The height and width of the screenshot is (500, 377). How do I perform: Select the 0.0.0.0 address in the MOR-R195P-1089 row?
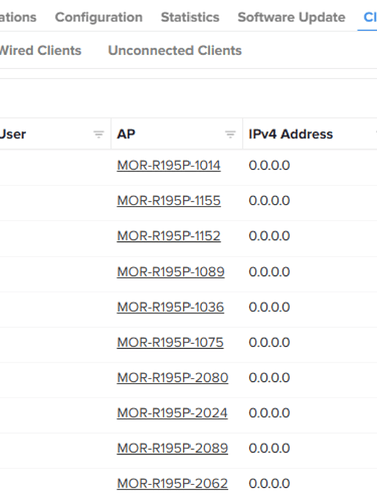269,272
